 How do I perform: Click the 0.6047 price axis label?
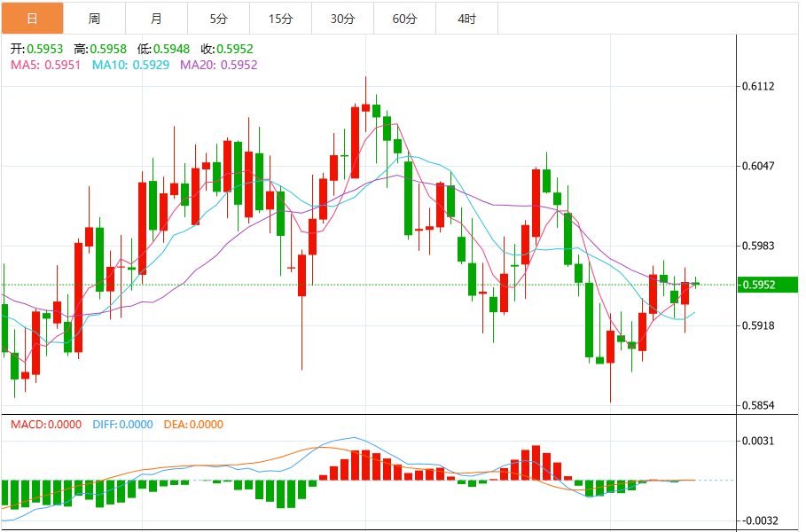click(758, 166)
